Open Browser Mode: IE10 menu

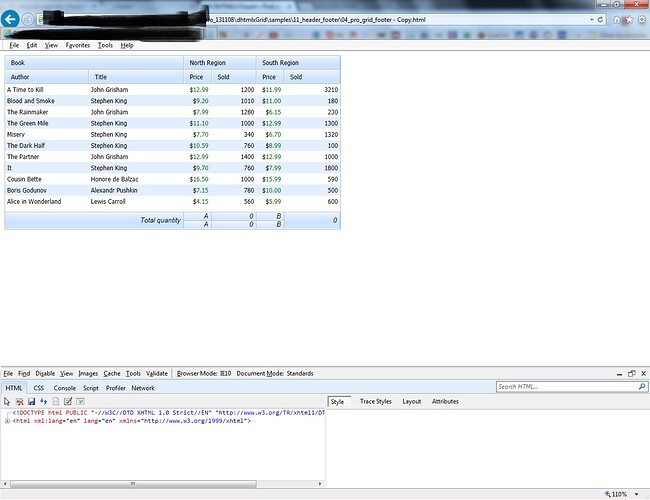204,374
